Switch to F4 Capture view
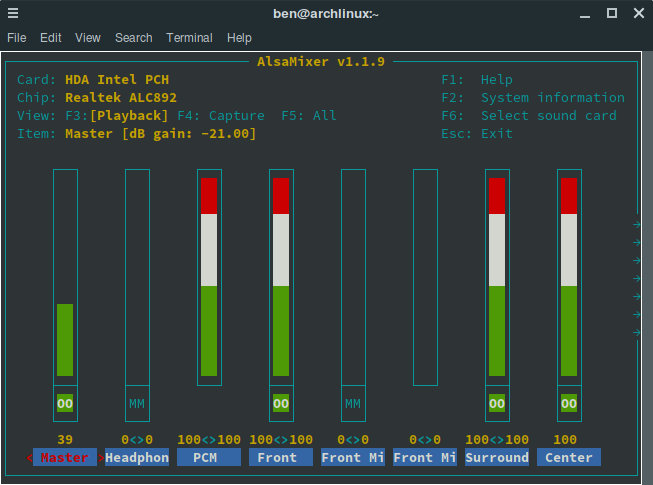The height and width of the screenshot is (485, 653). [221, 116]
